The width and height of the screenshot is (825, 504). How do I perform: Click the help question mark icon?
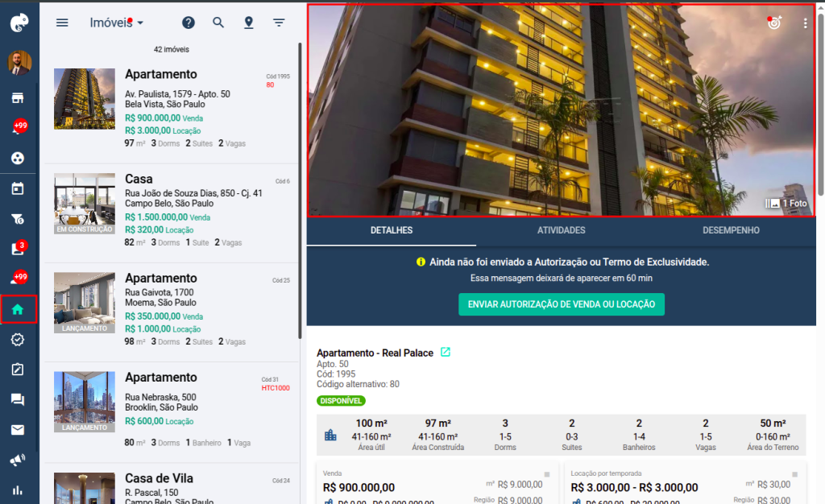[189, 23]
